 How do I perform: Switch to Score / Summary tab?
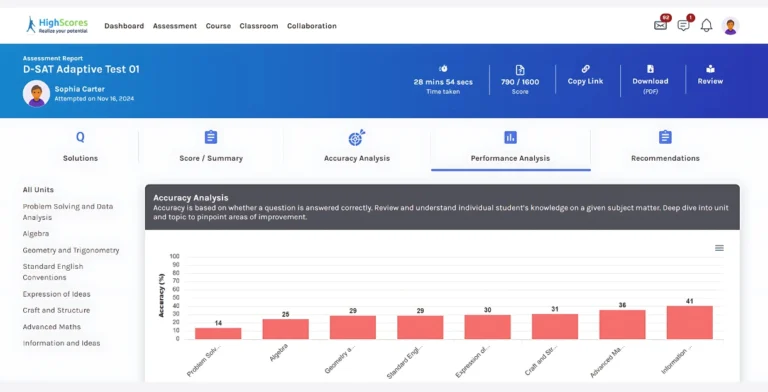point(211,146)
